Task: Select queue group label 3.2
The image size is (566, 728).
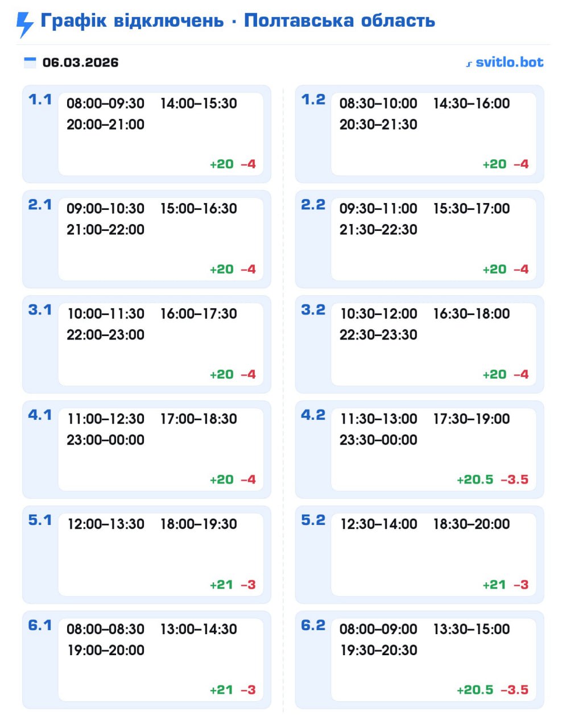Action: click(x=313, y=310)
